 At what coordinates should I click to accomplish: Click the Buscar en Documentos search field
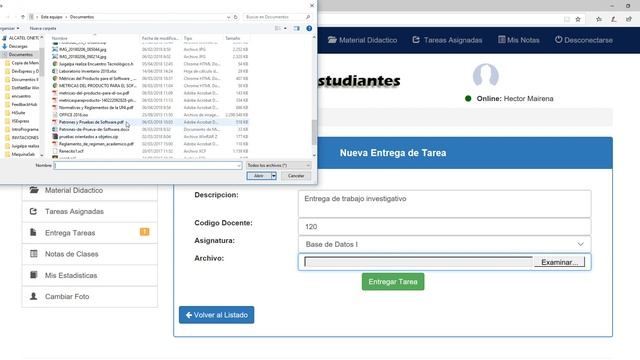point(278,17)
